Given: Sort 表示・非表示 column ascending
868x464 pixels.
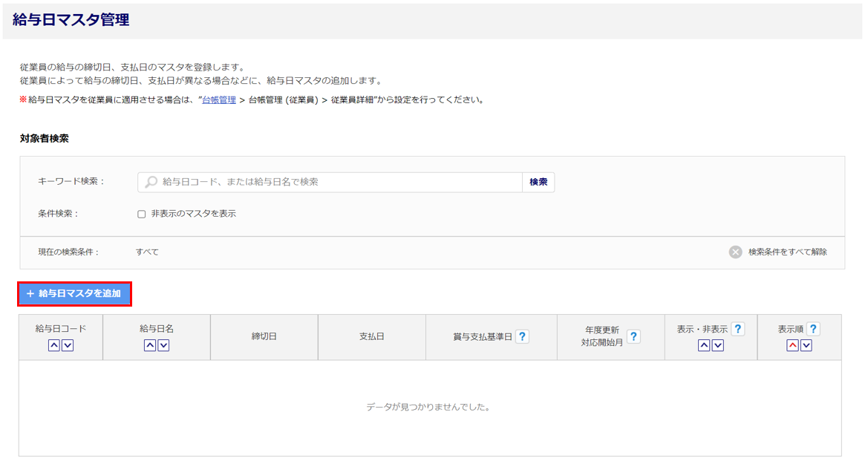Looking at the screenshot, I should pyautogui.click(x=704, y=345).
